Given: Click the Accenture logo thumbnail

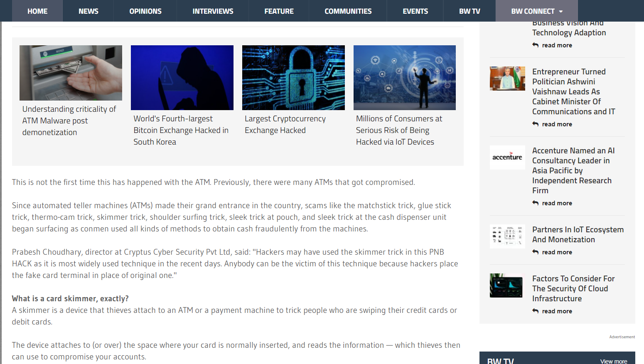Looking at the screenshot, I should (507, 157).
